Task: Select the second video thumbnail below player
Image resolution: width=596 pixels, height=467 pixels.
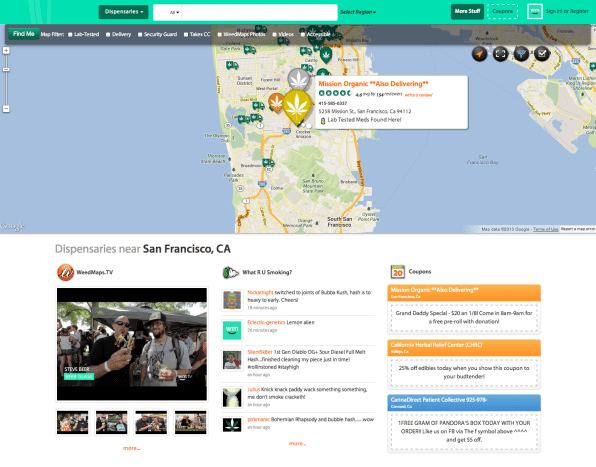Action: (x=112, y=422)
